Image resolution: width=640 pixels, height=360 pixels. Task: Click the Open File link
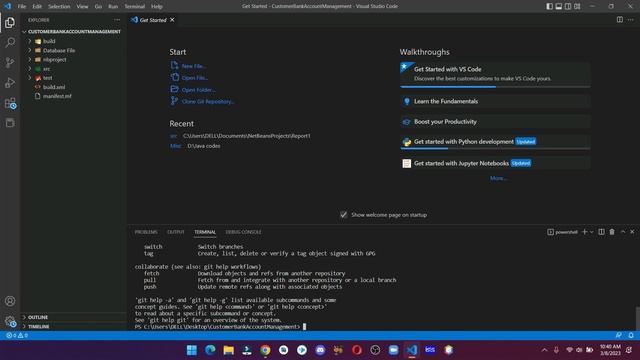(x=195, y=78)
